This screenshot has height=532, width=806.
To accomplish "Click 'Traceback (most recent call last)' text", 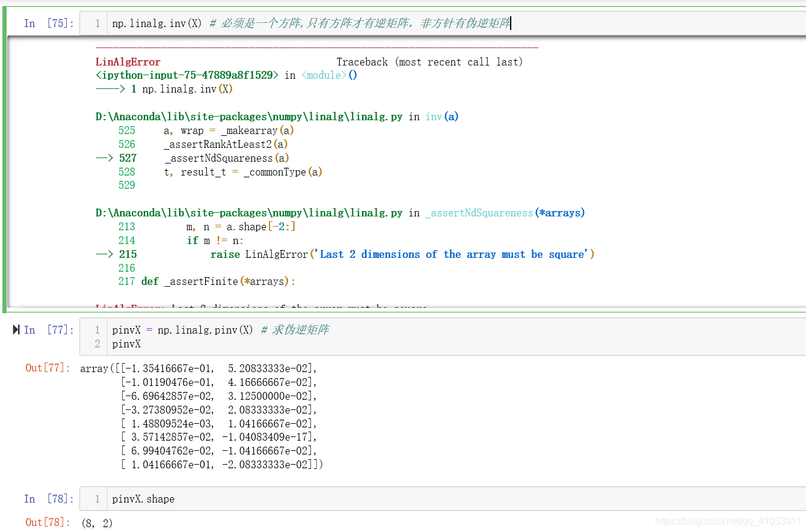I will 429,62.
